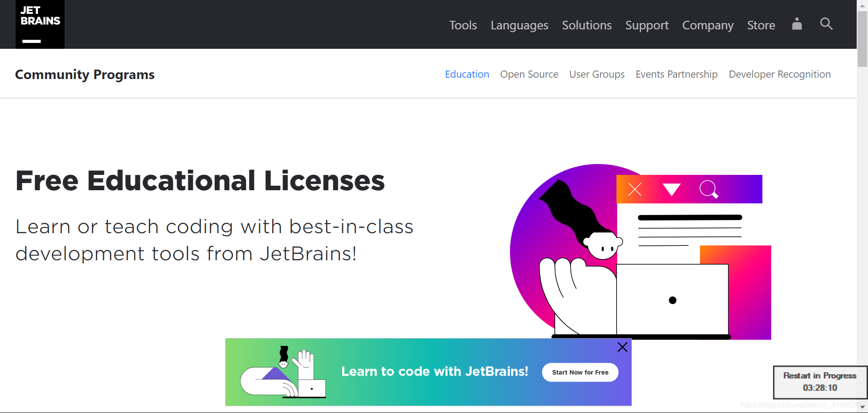This screenshot has width=868, height=413.
Task: Open the Developer Recognition section
Action: pyautogui.click(x=780, y=74)
